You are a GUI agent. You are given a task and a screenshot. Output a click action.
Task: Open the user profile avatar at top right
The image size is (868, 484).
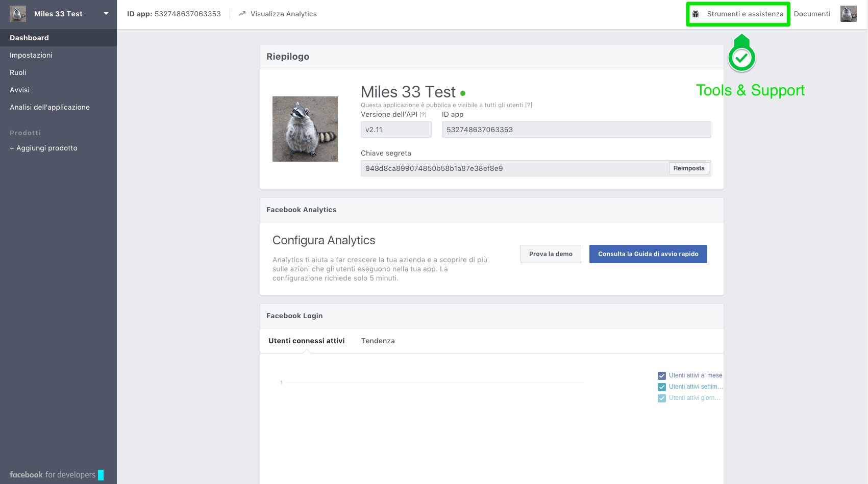pyautogui.click(x=848, y=14)
